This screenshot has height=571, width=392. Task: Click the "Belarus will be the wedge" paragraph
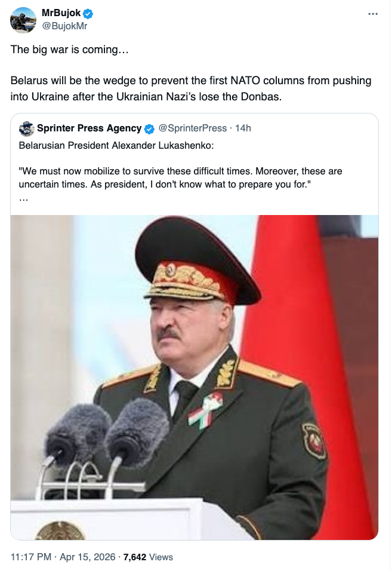(191, 88)
